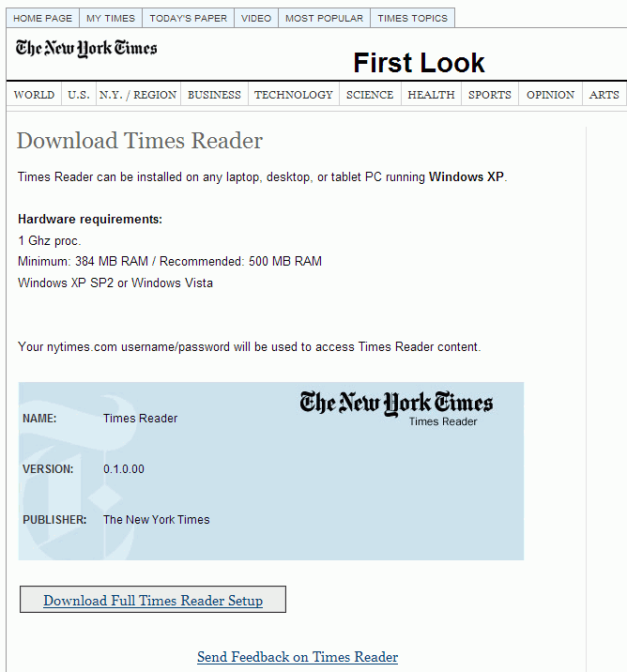The width and height of the screenshot is (627, 672).
Task: Open the VIDEO tab
Action: (256, 18)
